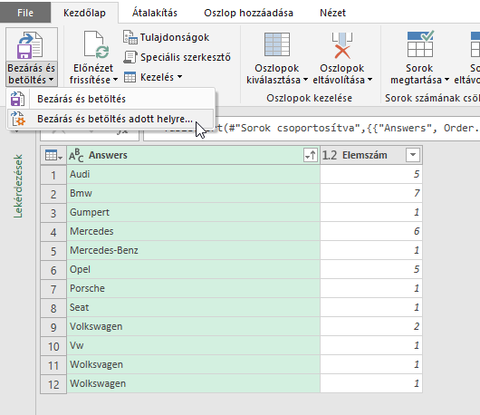Click the Bezárás és betöltés save icon
The width and height of the screenshot is (480, 415).
tap(30, 45)
